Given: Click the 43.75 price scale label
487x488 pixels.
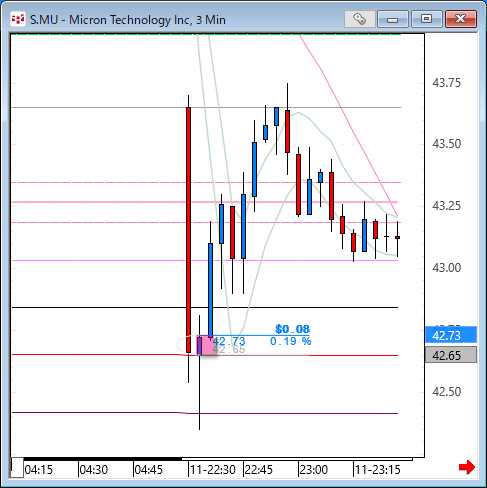Looking at the screenshot, I should click(446, 82).
